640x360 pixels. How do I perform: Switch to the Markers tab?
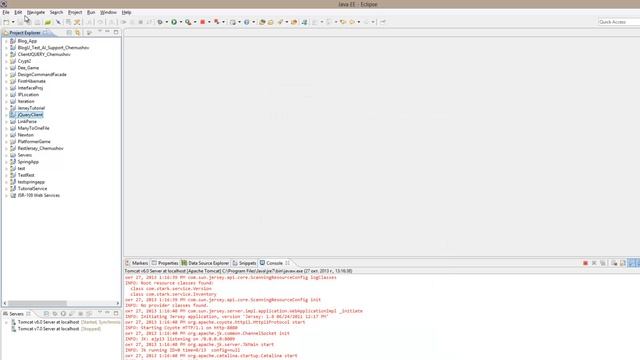click(137, 263)
